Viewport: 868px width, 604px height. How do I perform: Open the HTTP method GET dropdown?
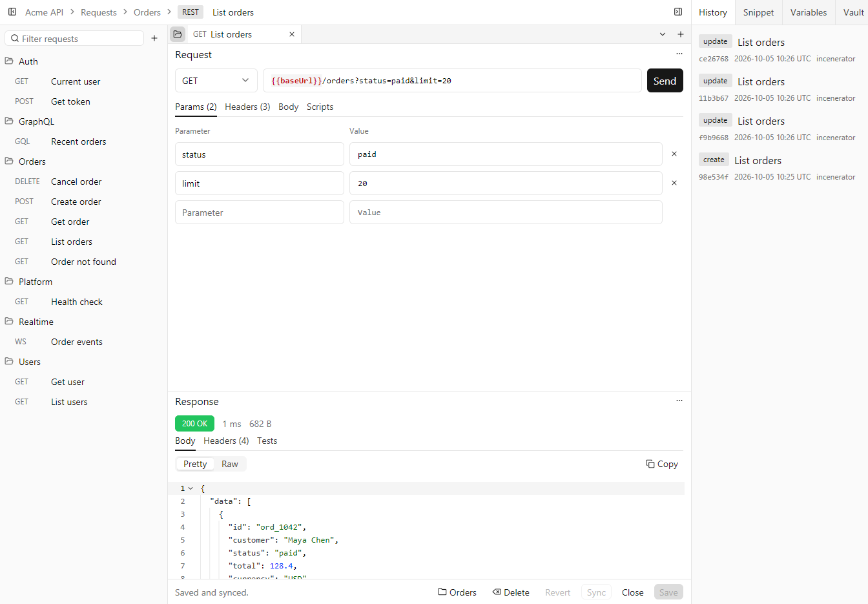point(216,81)
